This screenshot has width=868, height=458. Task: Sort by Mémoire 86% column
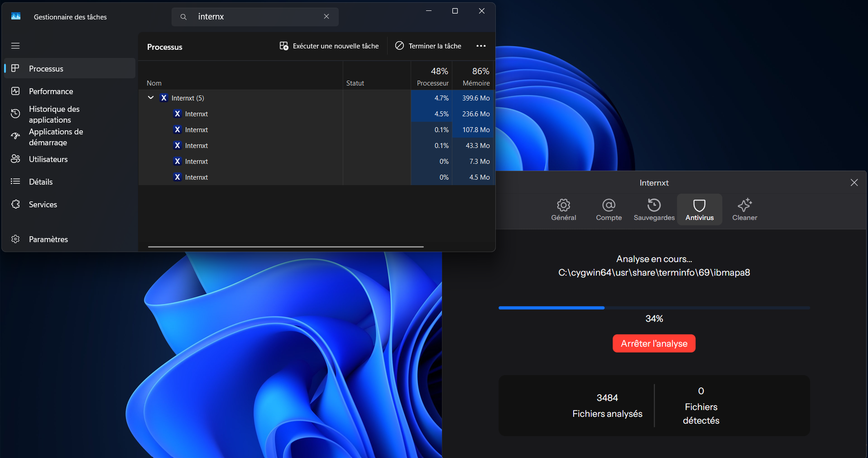(474, 76)
